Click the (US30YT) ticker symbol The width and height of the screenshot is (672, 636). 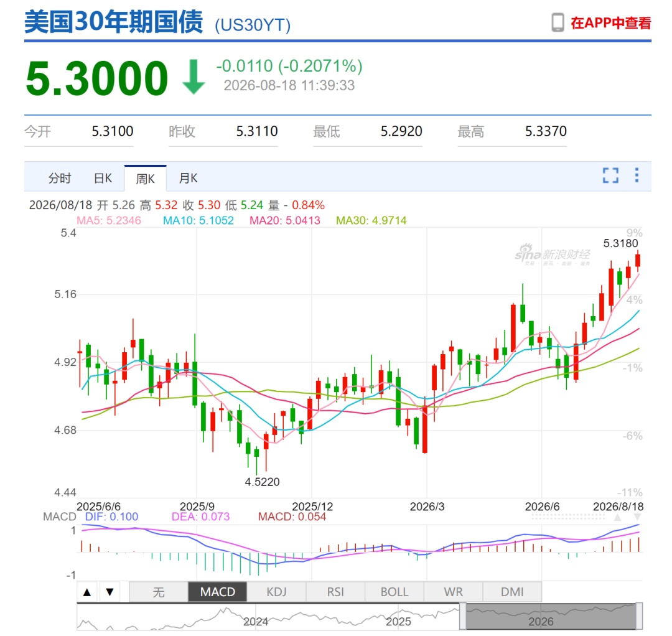[x=253, y=25]
